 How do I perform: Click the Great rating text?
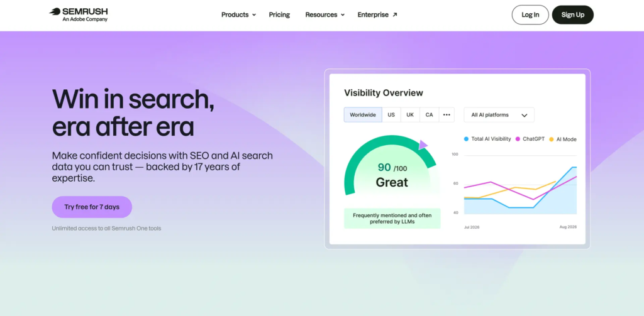[392, 182]
